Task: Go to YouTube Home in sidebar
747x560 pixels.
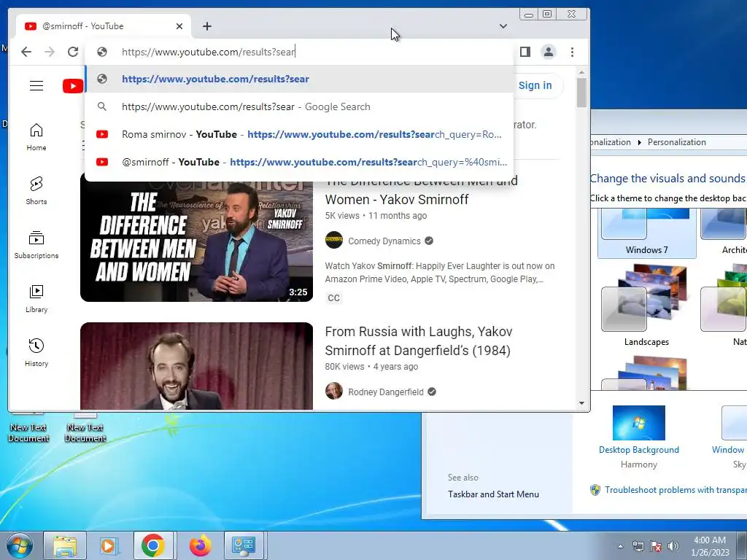Action: click(36, 137)
